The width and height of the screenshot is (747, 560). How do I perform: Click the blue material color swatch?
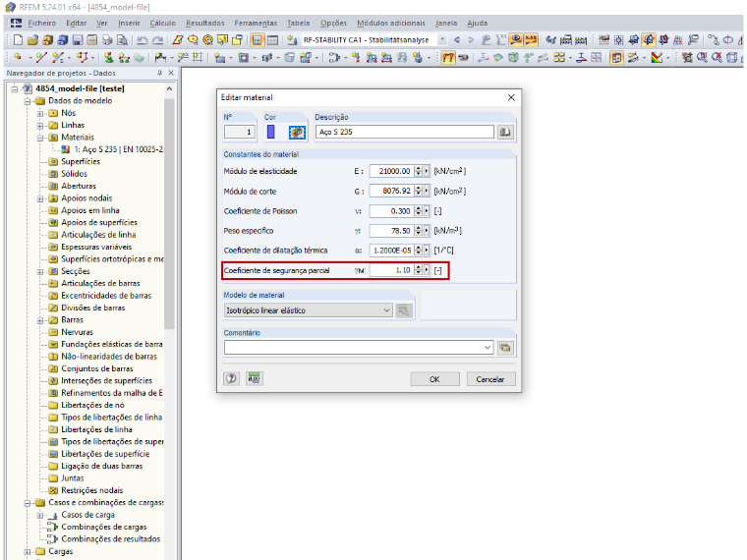pyautogui.click(x=270, y=132)
